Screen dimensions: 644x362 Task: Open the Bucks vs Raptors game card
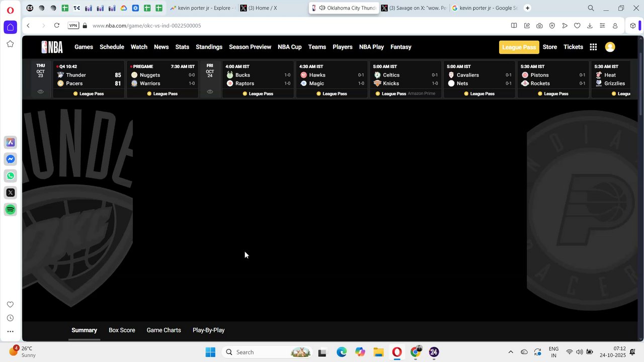[258, 79]
